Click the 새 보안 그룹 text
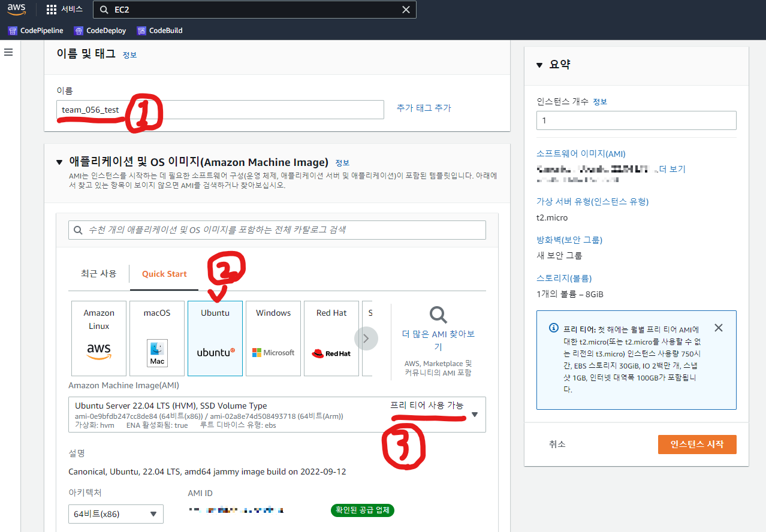766x532 pixels. coord(559,256)
